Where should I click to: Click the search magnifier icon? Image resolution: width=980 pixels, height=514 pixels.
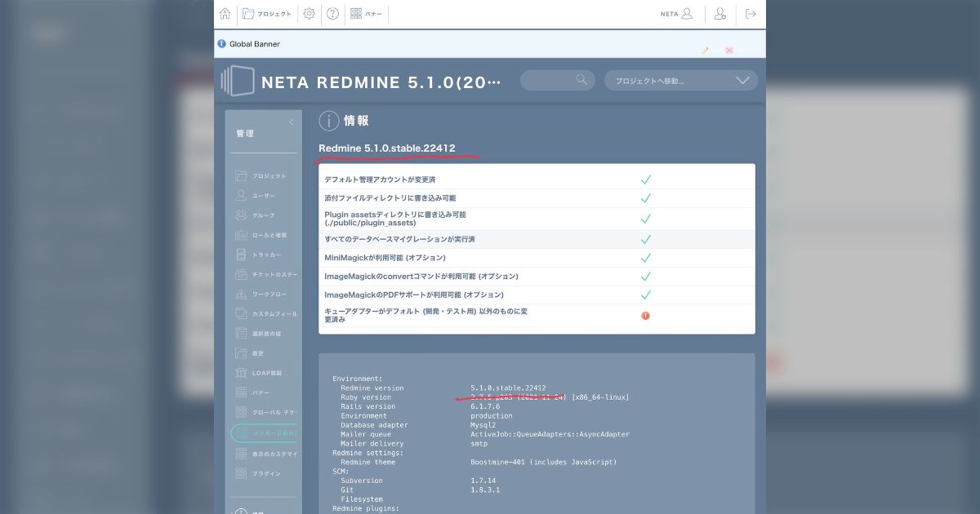pyautogui.click(x=581, y=80)
